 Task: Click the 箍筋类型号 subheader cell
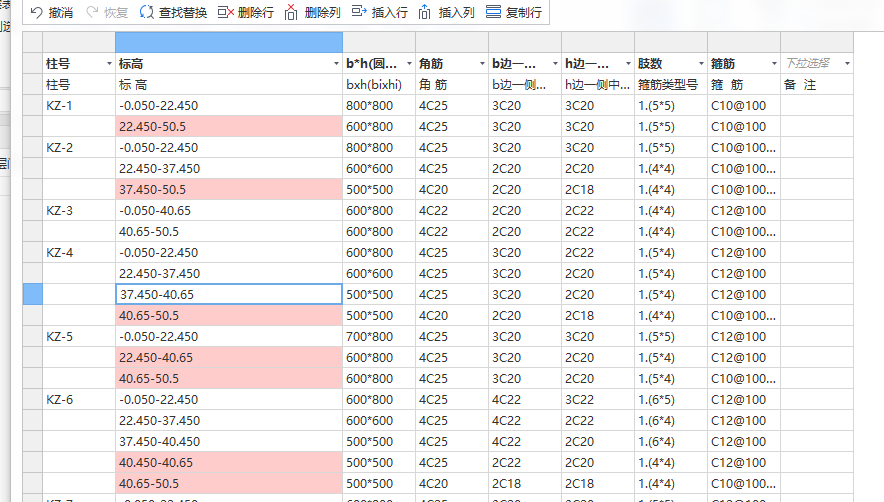[671, 85]
